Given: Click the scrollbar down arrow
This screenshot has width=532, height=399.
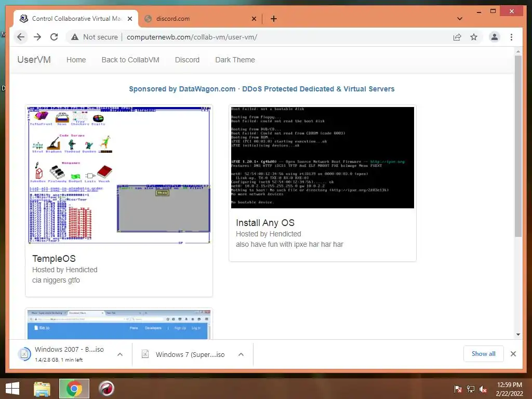Looking at the screenshot, I should coord(518,334).
